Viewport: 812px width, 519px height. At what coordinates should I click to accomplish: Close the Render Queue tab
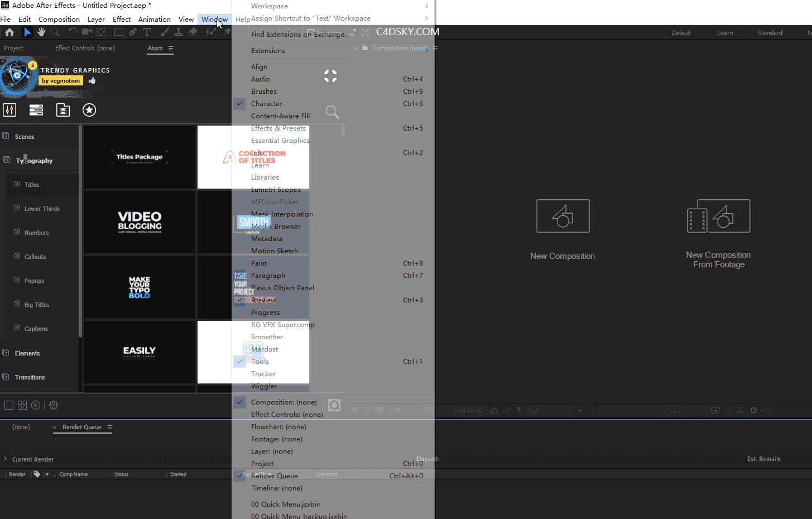[55, 427]
